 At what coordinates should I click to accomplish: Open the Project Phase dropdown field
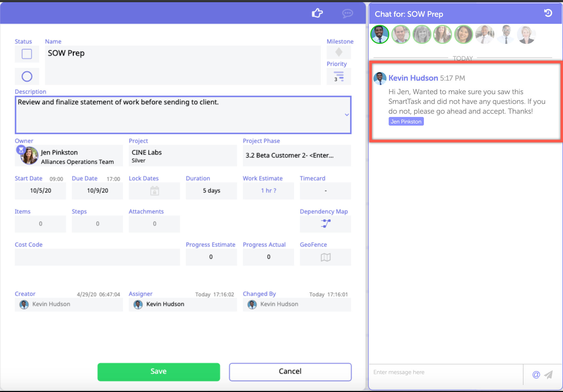point(297,155)
